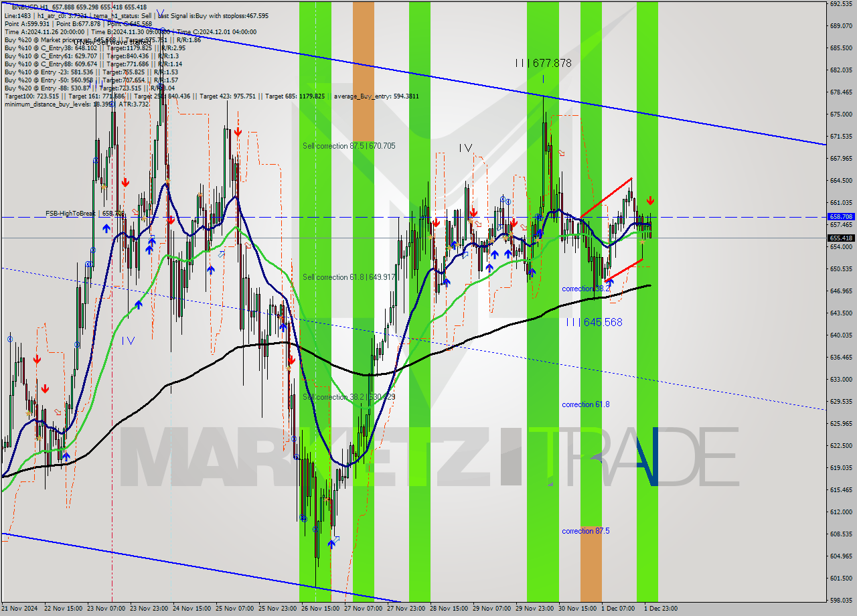The width and height of the screenshot is (857, 616).
Task: Click the Sell correction 38.2 | 630.829 label
Action: [x=349, y=397]
